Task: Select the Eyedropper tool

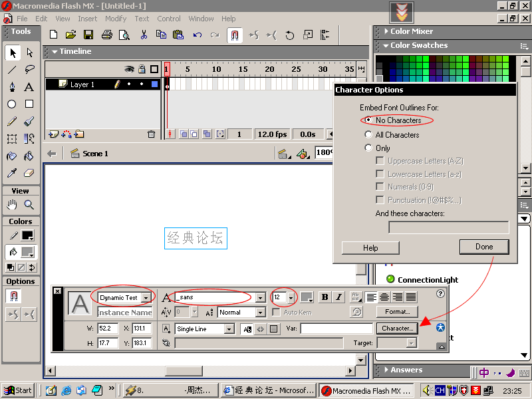Action: [x=12, y=174]
